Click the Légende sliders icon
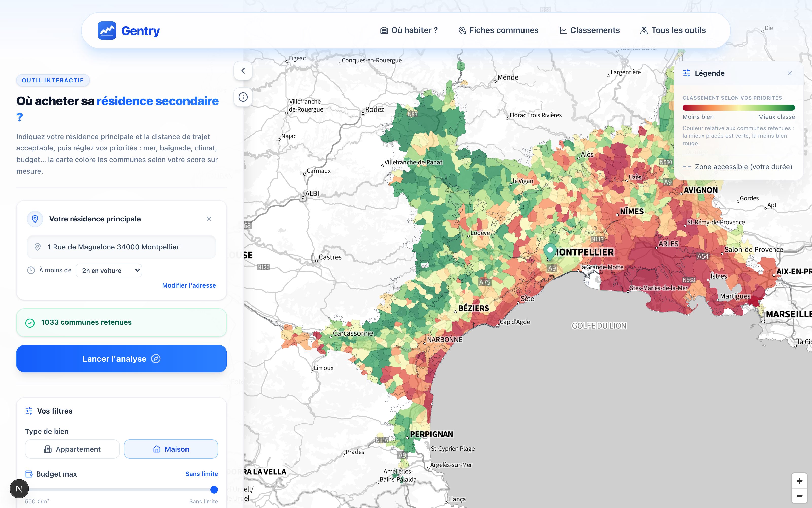812x508 pixels. [686, 73]
